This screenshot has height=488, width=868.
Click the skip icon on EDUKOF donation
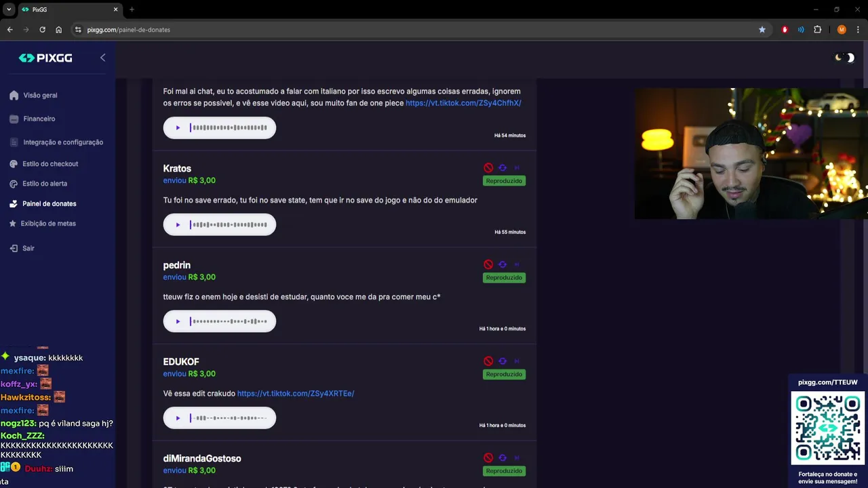point(517,361)
